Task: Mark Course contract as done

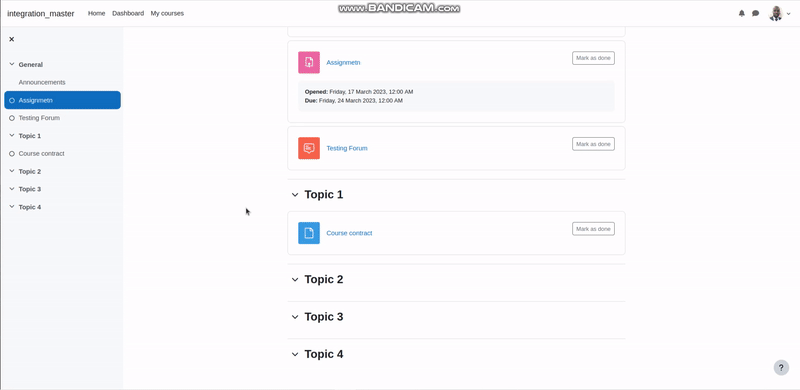Action: click(593, 229)
